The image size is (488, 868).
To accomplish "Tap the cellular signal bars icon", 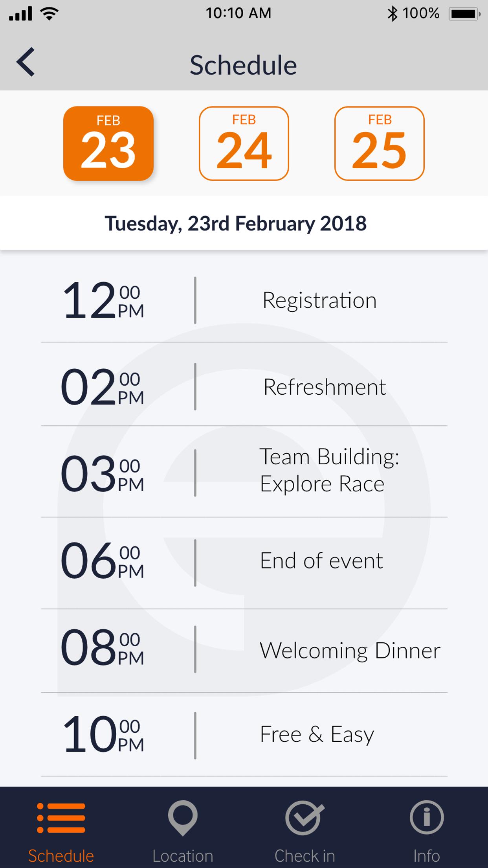I will [x=20, y=14].
